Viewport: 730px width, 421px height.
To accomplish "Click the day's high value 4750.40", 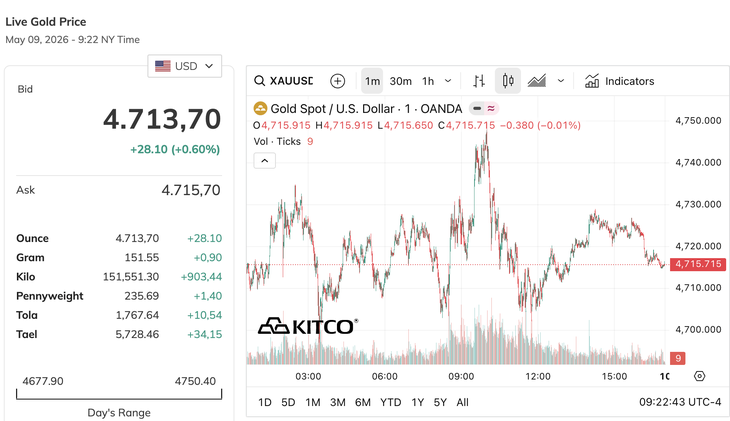I will pyautogui.click(x=195, y=381).
